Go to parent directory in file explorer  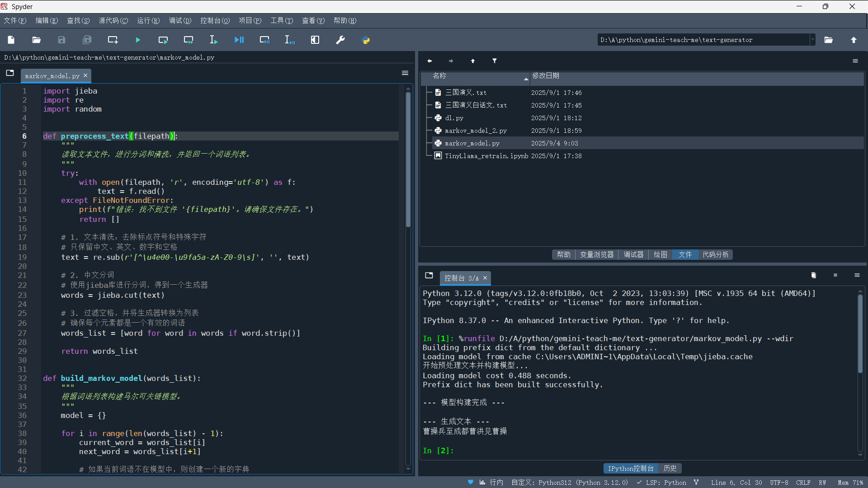(473, 61)
